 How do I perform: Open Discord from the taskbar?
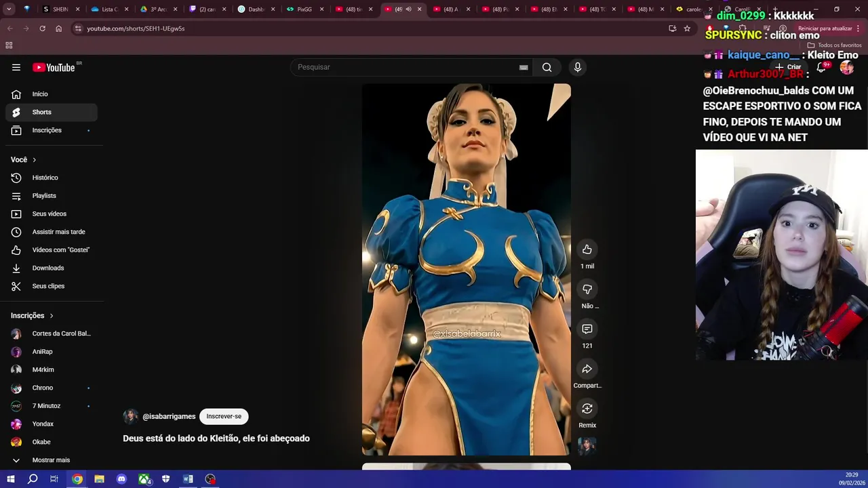coord(121,479)
